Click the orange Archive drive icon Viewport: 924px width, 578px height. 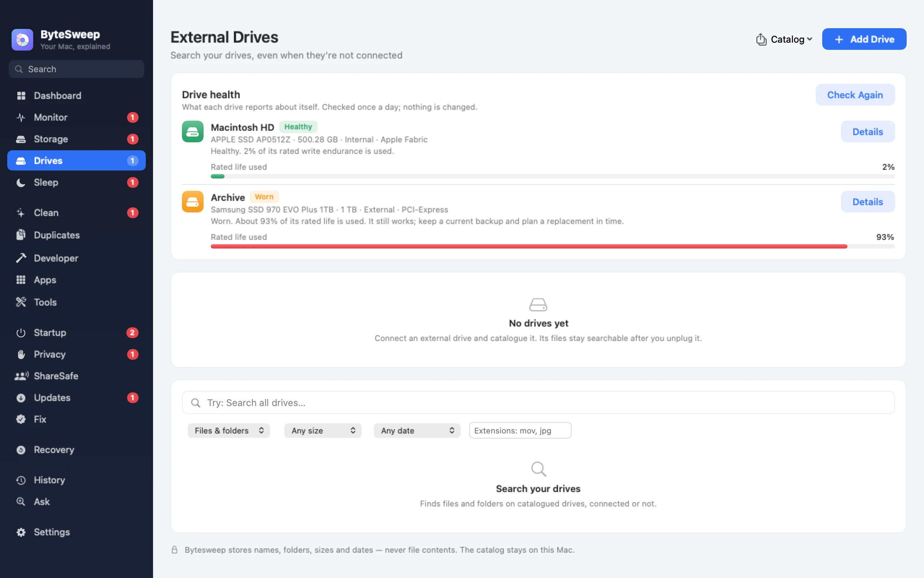point(192,202)
